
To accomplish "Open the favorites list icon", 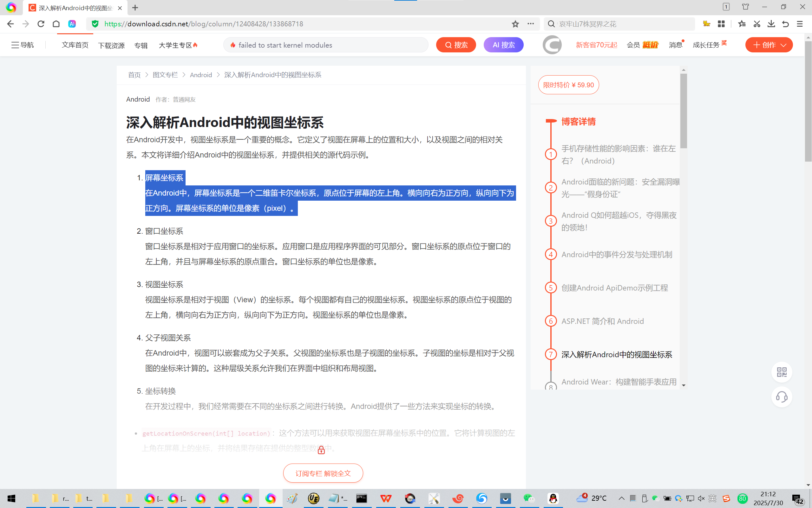I will tap(742, 24).
